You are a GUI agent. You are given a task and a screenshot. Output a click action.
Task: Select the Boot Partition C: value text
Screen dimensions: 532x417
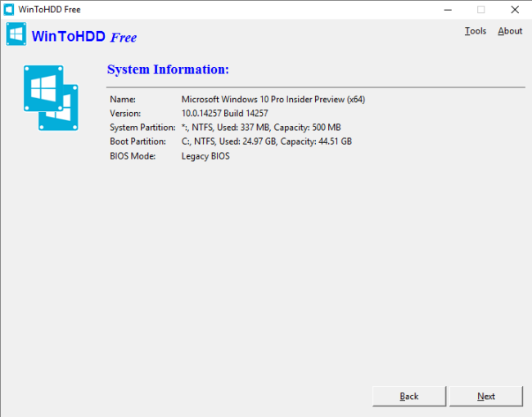point(266,141)
